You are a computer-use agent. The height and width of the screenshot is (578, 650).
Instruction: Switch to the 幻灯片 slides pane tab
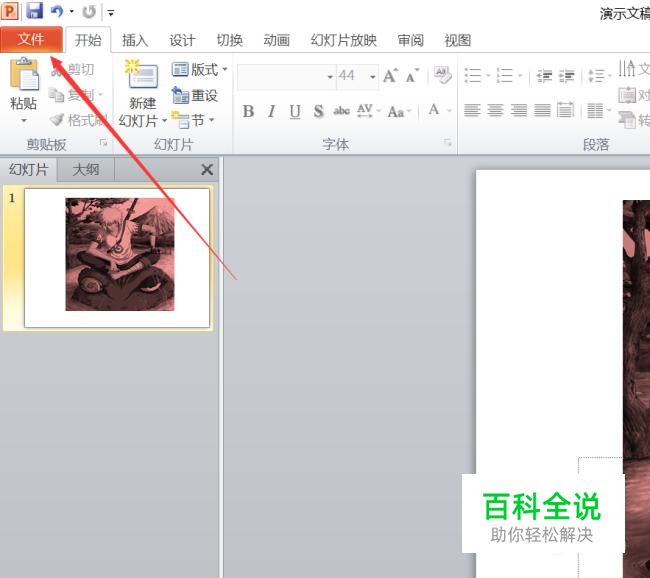click(x=29, y=170)
